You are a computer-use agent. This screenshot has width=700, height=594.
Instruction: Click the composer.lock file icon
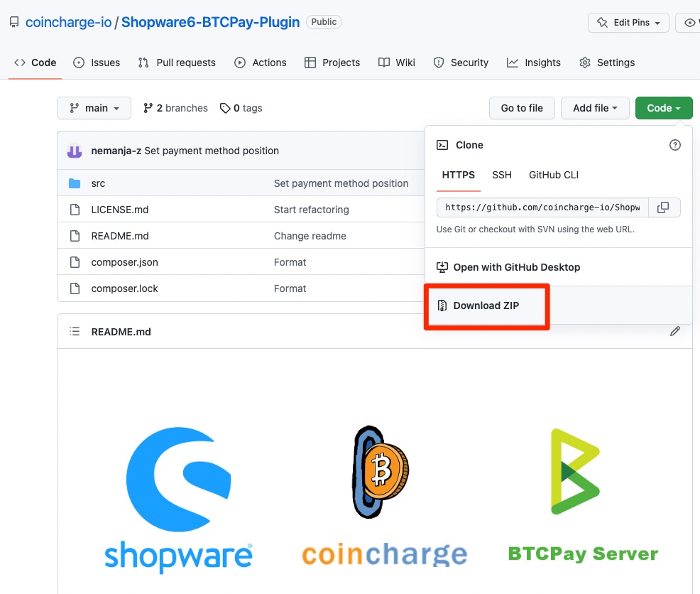click(x=75, y=288)
